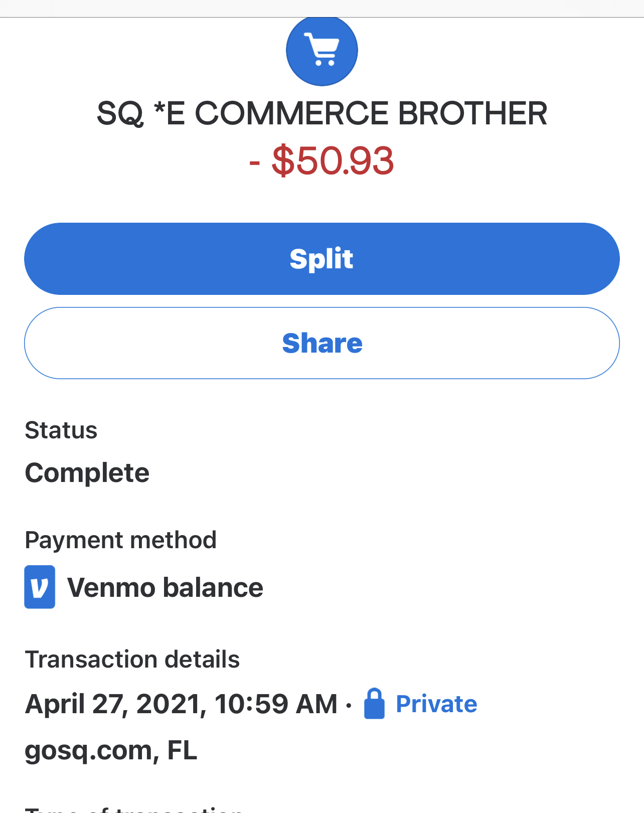Image resolution: width=644 pixels, height=813 pixels.
Task: Open the gosq.com, FL location text
Action: pos(111,750)
